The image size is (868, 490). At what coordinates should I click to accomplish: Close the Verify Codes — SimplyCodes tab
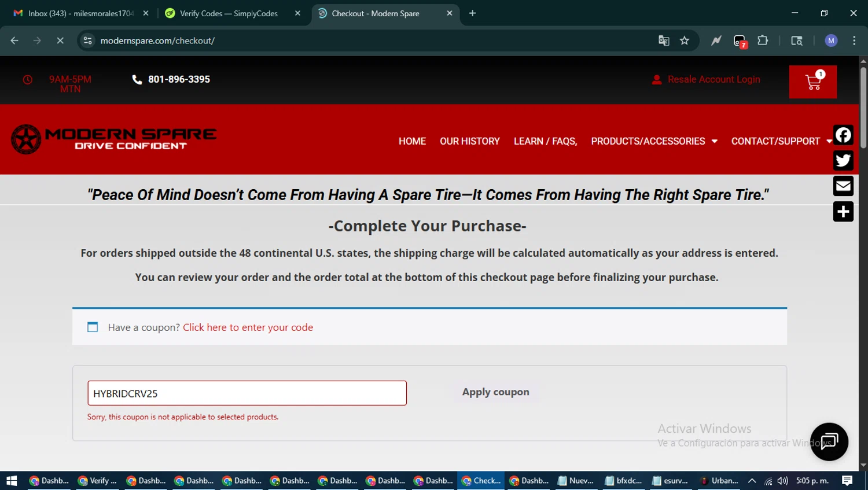(297, 13)
